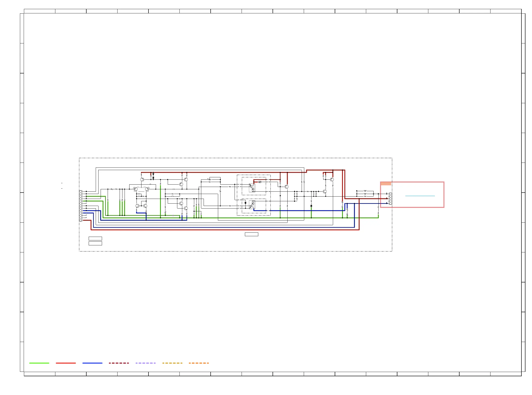Click the solid red line legend swatch
The image size is (532, 395).
click(66, 363)
